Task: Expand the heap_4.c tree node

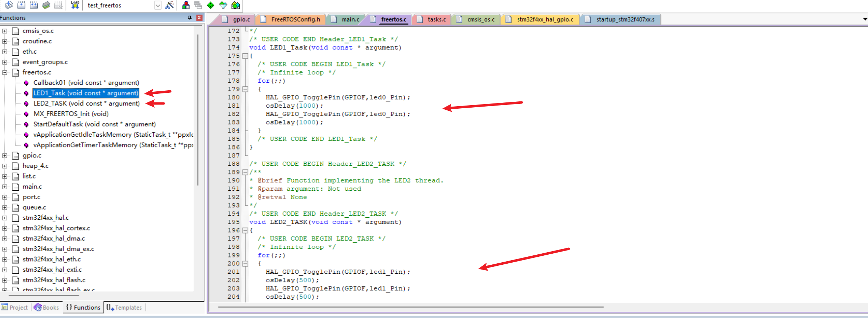Action: point(4,166)
